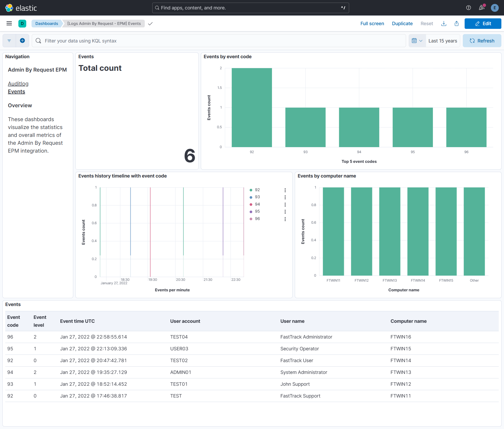Viewport: 504px width, 429px height.
Task: Open legend options for series 92
Action: (285, 190)
